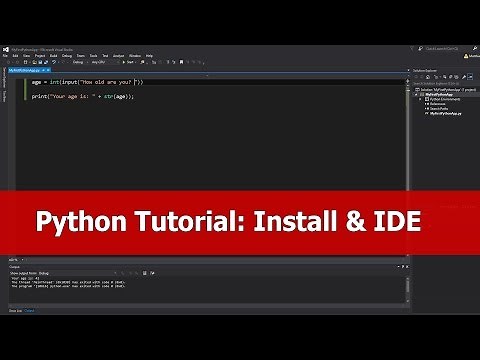This screenshot has width=480, height=360.
Task: Click the Collapse All icon in Solution Explorer
Action: coord(450,77)
